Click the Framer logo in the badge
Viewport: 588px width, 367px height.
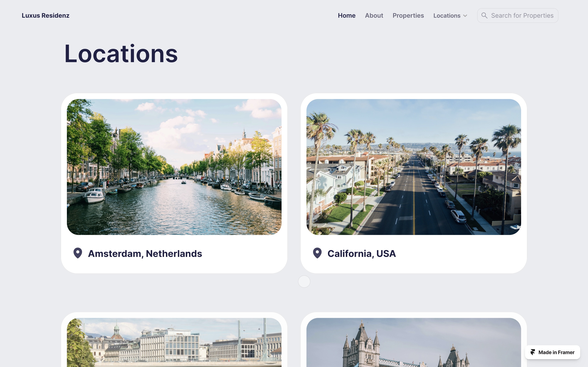pos(533,352)
